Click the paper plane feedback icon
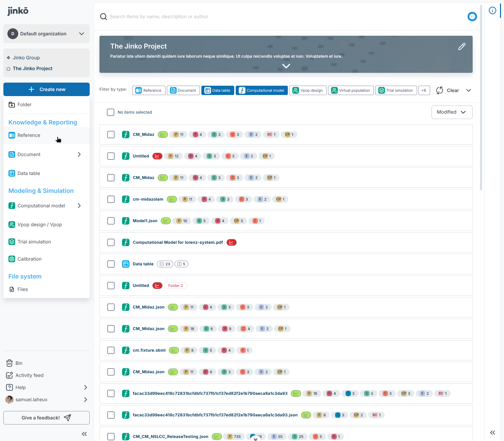This screenshot has height=441, width=504. tap(67, 418)
